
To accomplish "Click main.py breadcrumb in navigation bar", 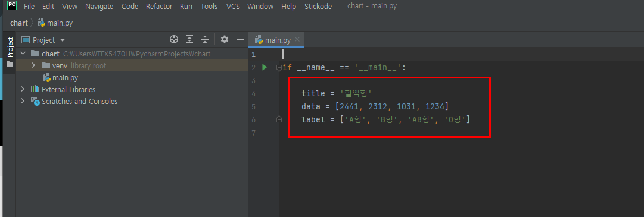I will (x=55, y=23).
